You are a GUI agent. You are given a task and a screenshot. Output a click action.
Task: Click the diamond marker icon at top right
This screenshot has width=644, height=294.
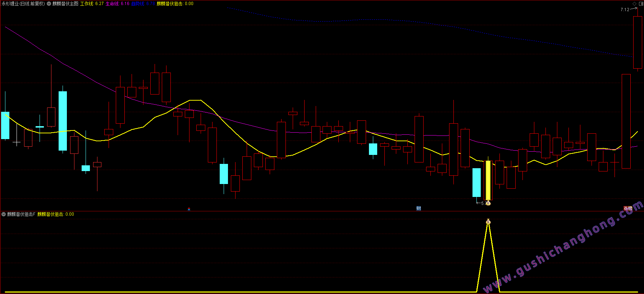[634, 4]
